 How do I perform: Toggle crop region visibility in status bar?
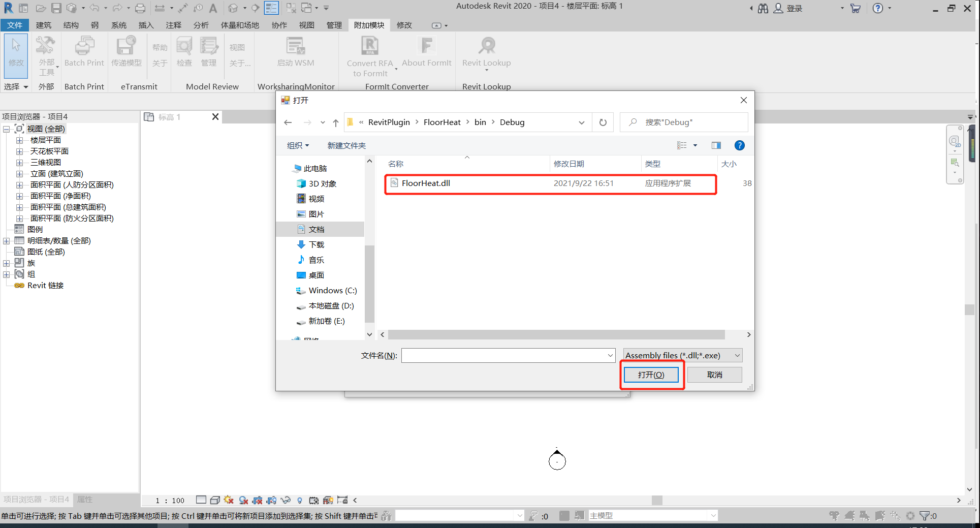click(x=271, y=500)
